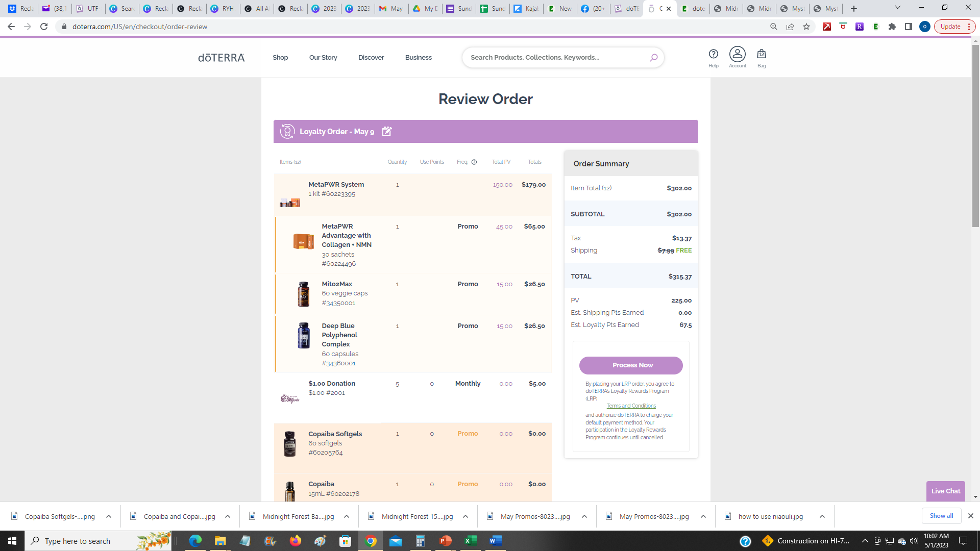Open the Account profile icon
Viewport: 980px width, 551px height.
pyautogui.click(x=737, y=54)
